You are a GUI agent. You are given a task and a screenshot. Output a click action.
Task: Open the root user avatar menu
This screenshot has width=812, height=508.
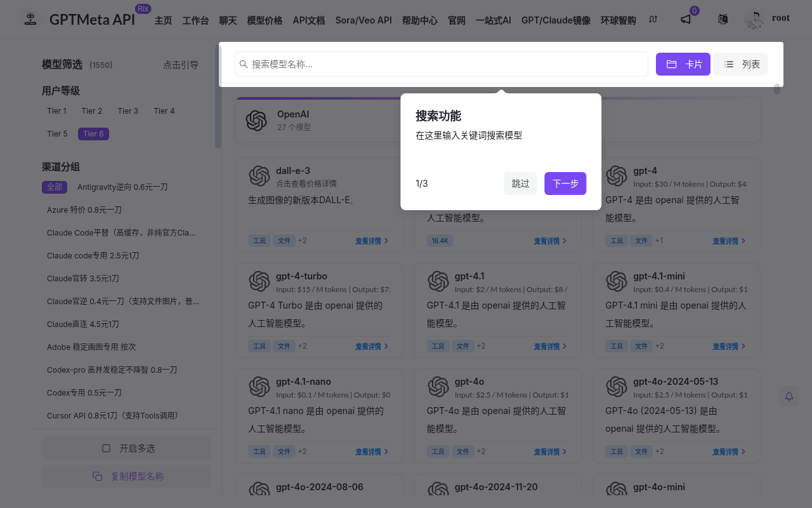[754, 20]
